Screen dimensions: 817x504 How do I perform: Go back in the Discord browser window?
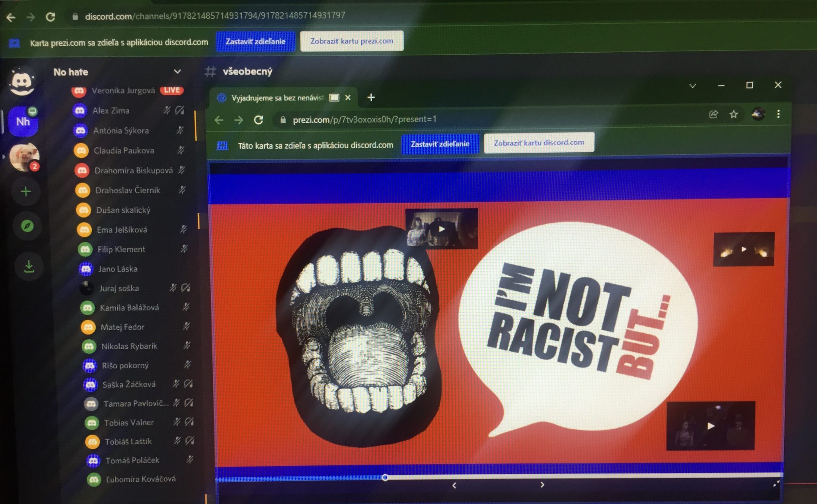pyautogui.click(x=11, y=17)
